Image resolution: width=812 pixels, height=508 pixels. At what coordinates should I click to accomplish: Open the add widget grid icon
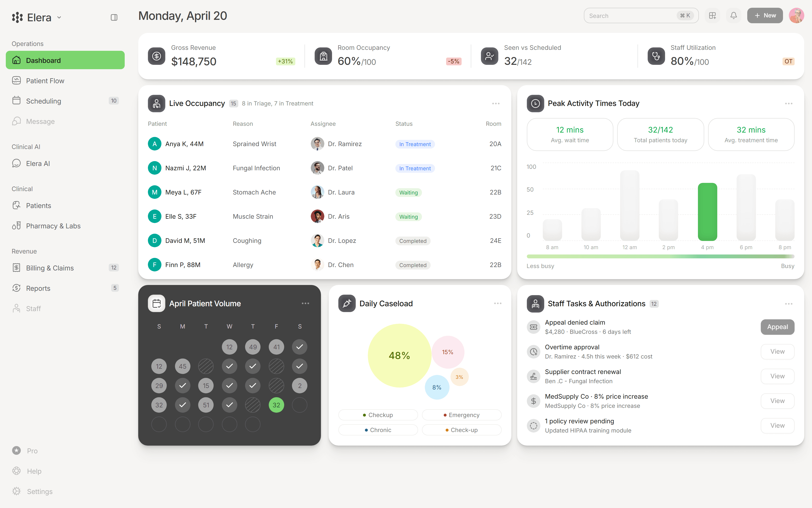click(x=712, y=15)
